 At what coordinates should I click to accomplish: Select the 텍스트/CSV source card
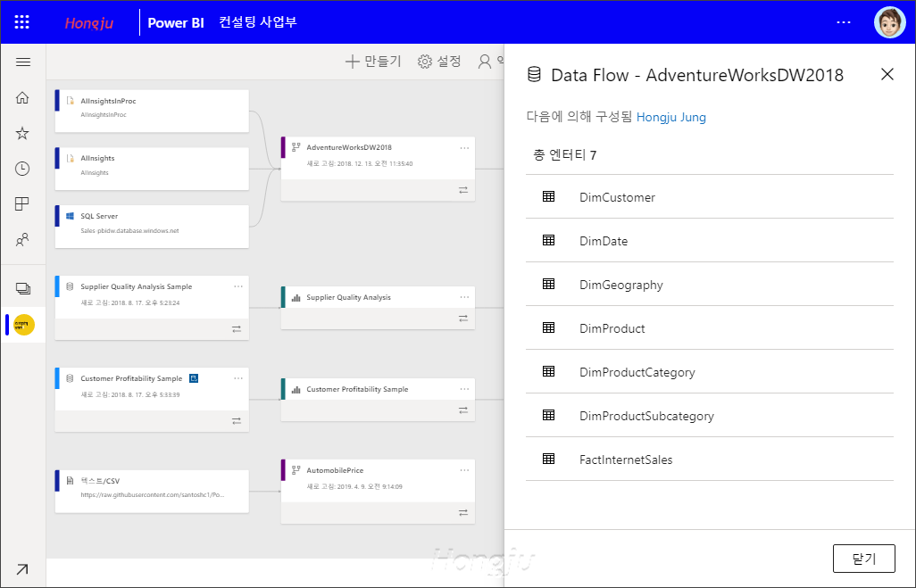click(152, 492)
